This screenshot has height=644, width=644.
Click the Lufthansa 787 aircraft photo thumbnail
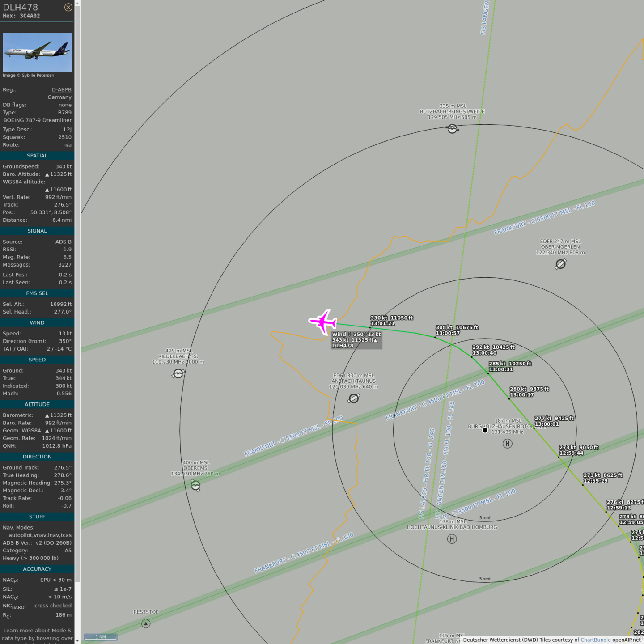(37, 52)
